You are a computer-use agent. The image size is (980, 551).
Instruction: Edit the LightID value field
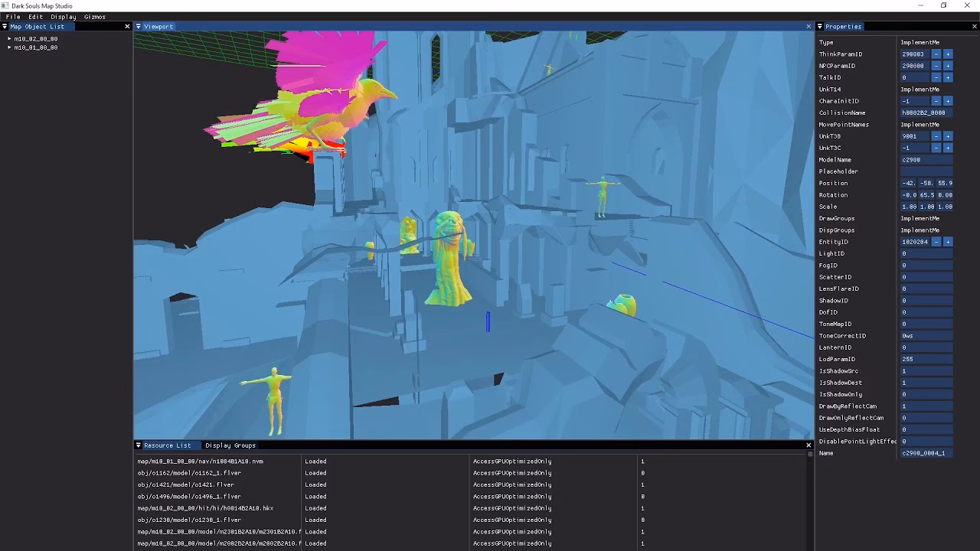click(926, 253)
